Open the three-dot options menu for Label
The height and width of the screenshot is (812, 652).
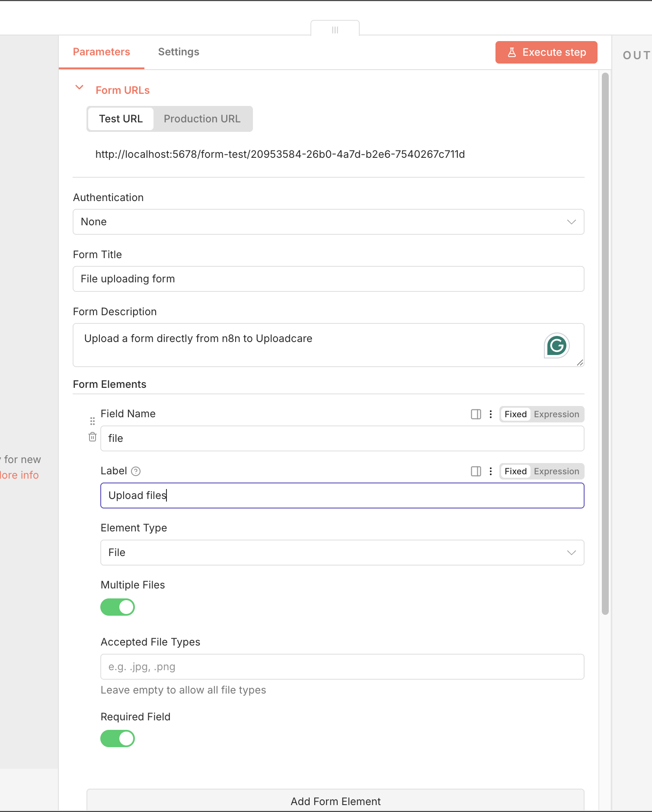(491, 471)
